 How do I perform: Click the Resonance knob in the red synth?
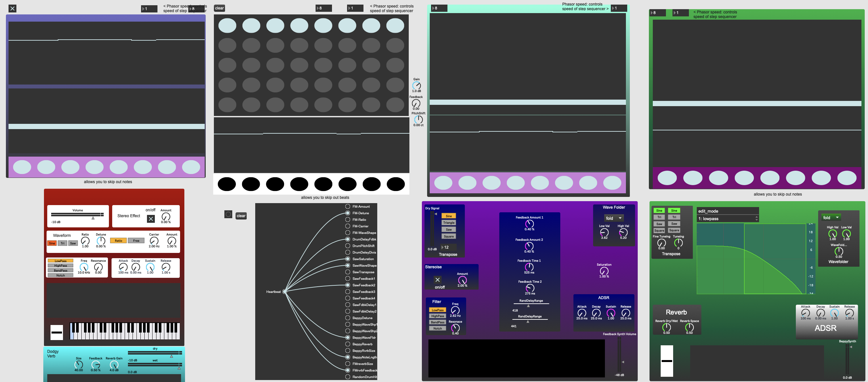click(98, 267)
